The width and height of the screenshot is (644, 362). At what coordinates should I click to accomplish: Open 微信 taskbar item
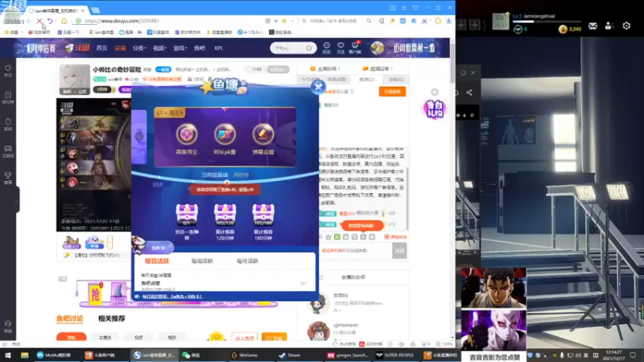(191, 355)
